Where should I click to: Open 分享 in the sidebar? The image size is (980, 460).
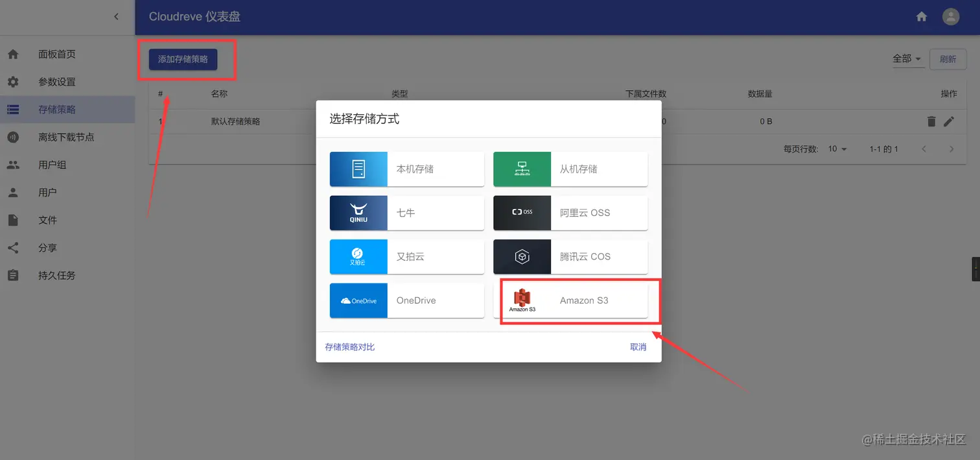pyautogui.click(x=67, y=248)
